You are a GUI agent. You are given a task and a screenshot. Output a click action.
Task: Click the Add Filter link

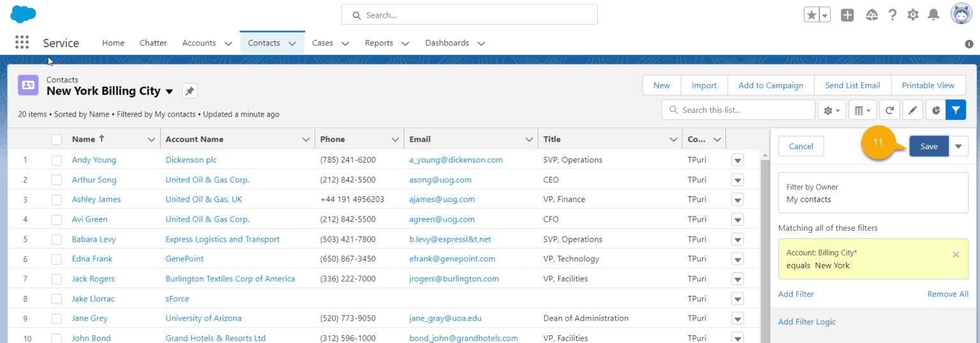pos(796,294)
